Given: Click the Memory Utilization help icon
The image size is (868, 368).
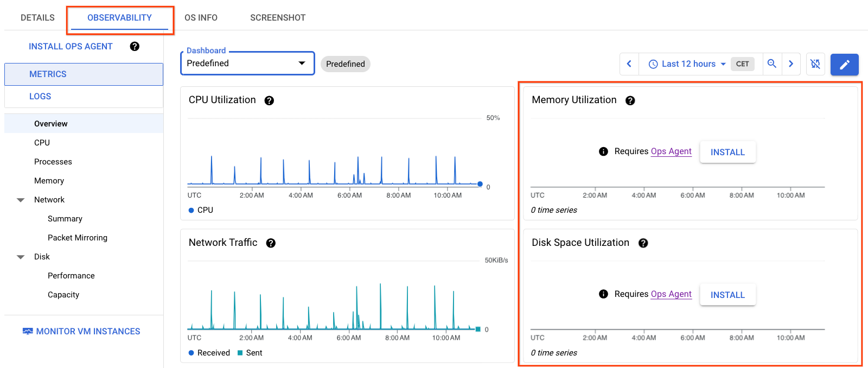Looking at the screenshot, I should (x=630, y=100).
